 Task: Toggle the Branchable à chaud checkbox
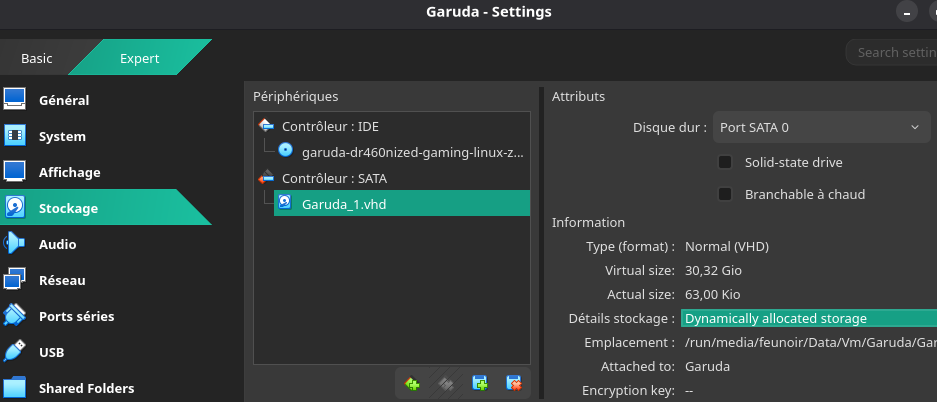[726, 194]
